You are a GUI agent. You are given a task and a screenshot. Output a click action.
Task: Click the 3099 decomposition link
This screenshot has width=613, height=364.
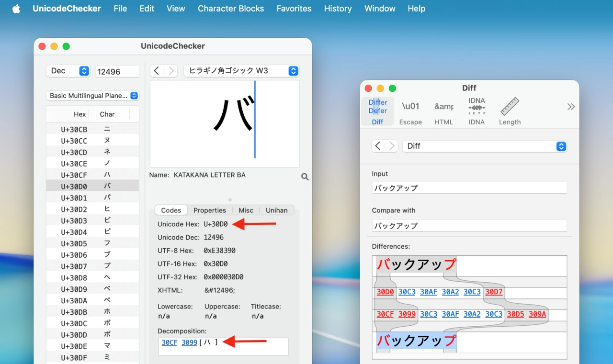click(189, 342)
